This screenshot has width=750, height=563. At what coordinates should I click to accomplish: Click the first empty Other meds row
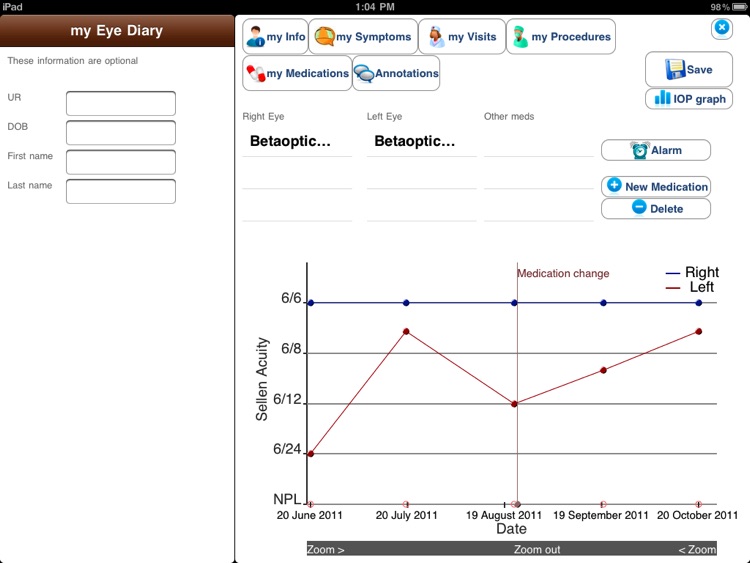pos(539,141)
